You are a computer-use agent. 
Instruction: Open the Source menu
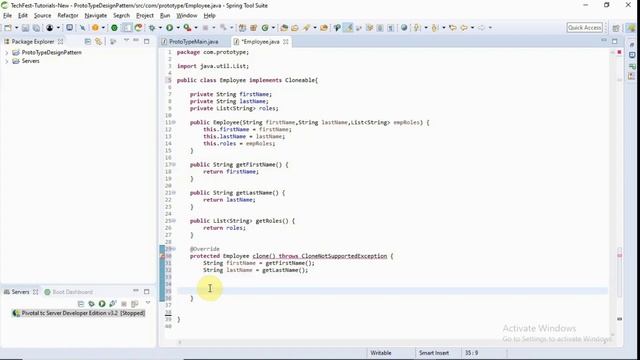(x=42, y=16)
